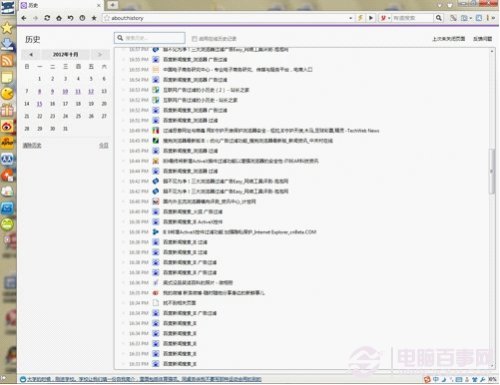Click the search magnifier in the toolbar
The image size is (500, 385).
point(439,18)
